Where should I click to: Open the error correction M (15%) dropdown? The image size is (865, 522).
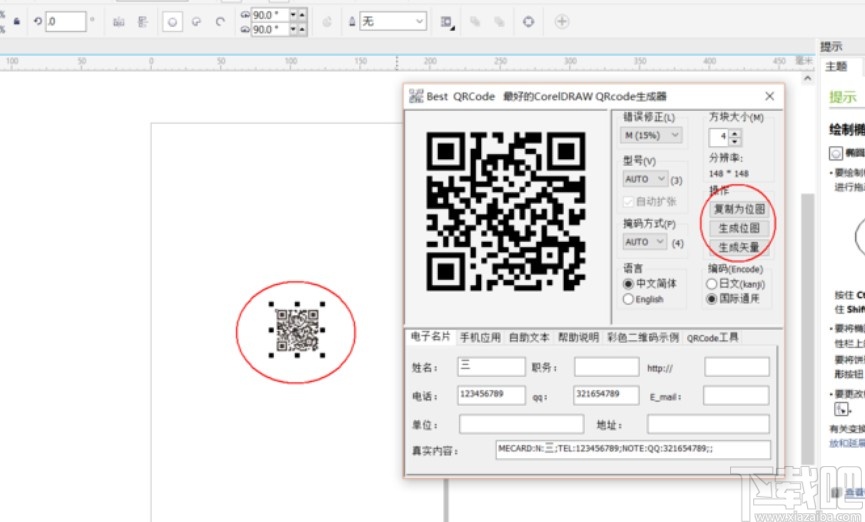tap(652, 135)
